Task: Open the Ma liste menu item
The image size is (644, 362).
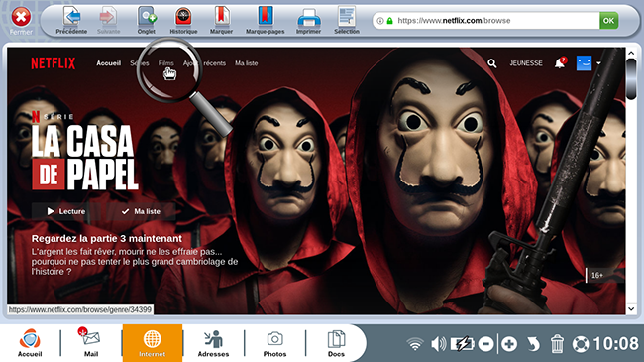Action: point(247,63)
